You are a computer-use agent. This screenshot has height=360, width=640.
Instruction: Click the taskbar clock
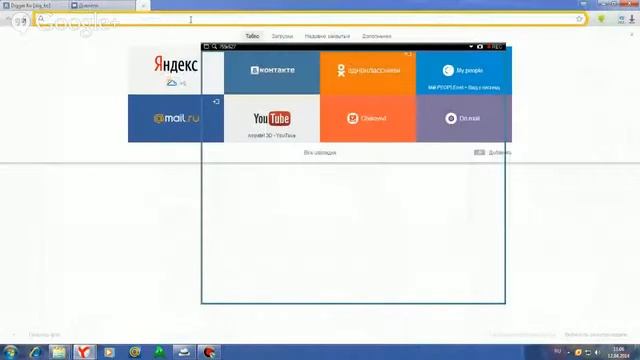pyautogui.click(x=619, y=353)
